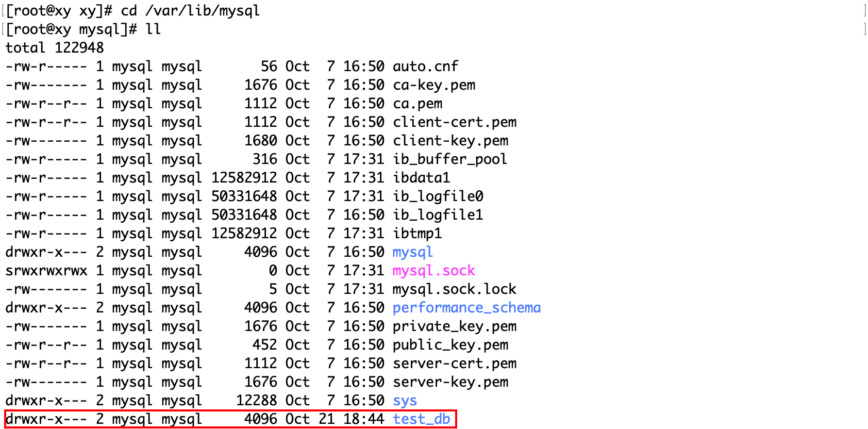Click the ib_logfile0 filename

[438, 196]
